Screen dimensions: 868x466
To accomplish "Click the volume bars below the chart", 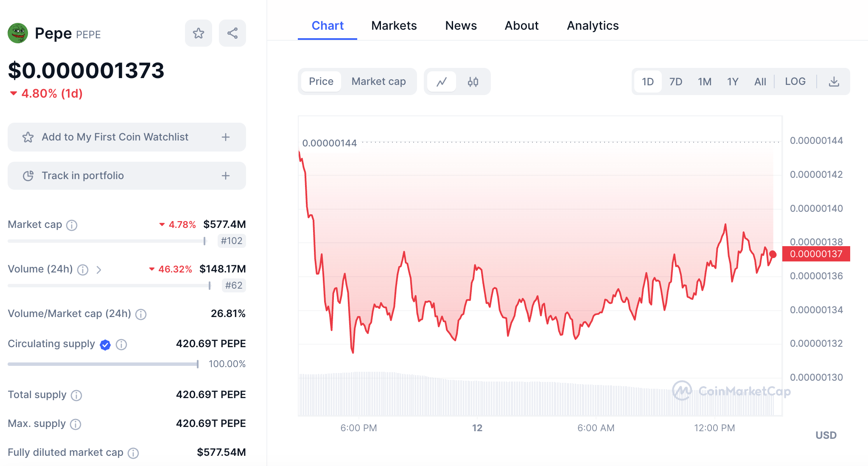I will [x=536, y=394].
